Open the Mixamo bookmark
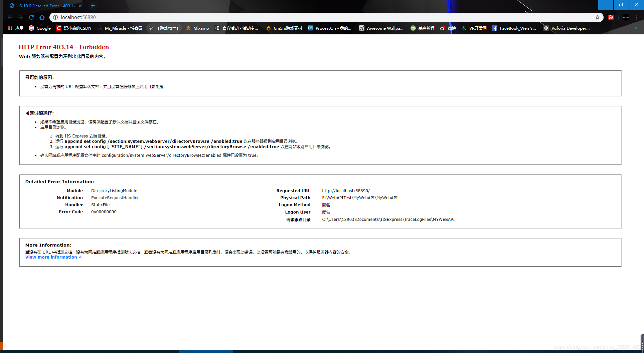644x353 pixels. click(x=197, y=28)
